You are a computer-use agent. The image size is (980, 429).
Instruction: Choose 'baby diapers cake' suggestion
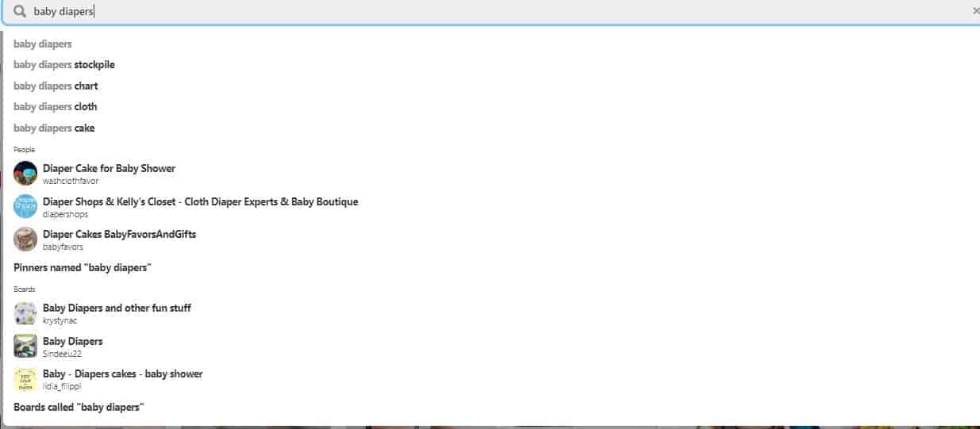pyautogui.click(x=54, y=128)
